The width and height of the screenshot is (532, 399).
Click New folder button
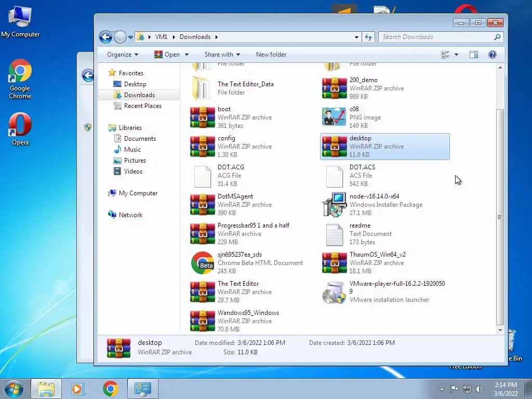271,55
